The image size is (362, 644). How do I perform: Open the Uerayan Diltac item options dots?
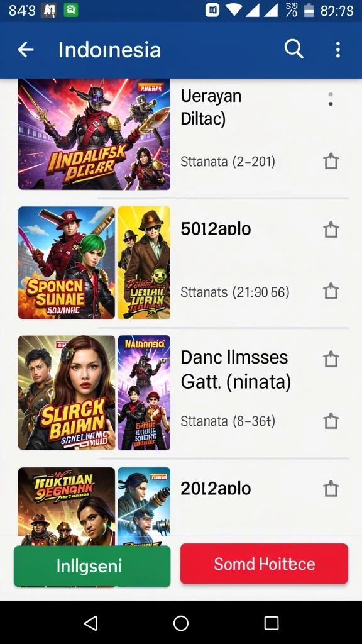[331, 99]
